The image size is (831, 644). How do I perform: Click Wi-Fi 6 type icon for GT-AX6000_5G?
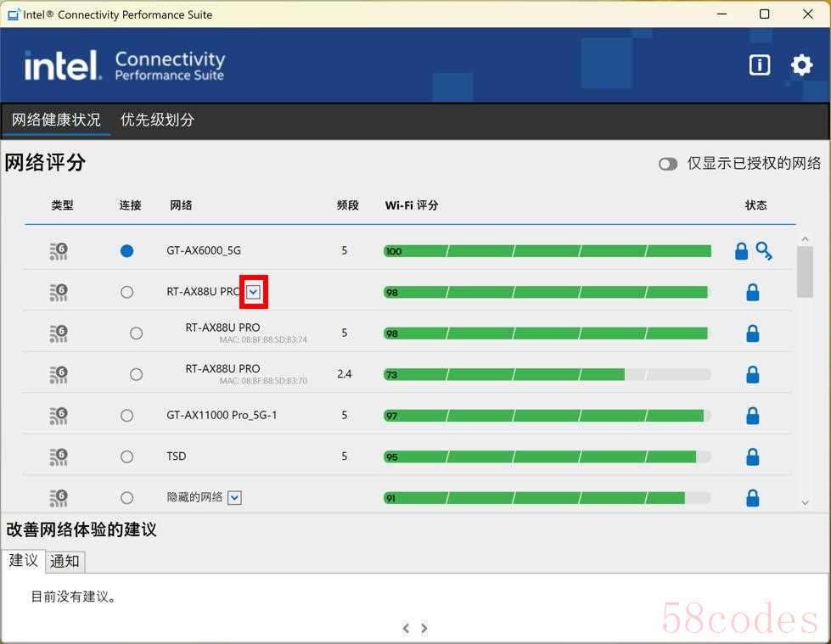[x=59, y=251]
